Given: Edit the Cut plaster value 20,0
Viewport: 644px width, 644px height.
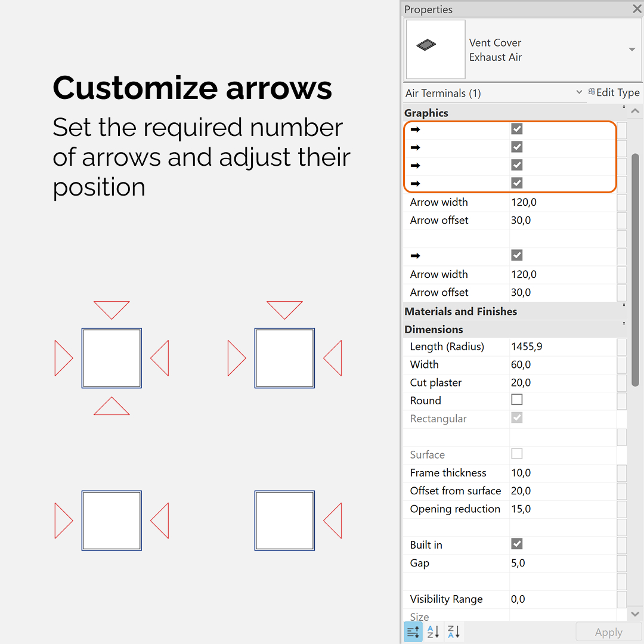Looking at the screenshot, I should 563,383.
